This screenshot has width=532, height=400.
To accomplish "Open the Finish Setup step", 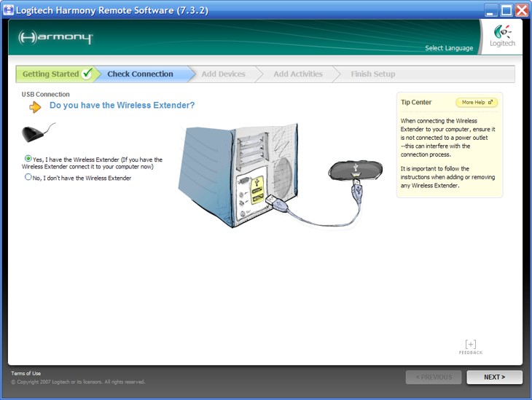I will tap(373, 74).
